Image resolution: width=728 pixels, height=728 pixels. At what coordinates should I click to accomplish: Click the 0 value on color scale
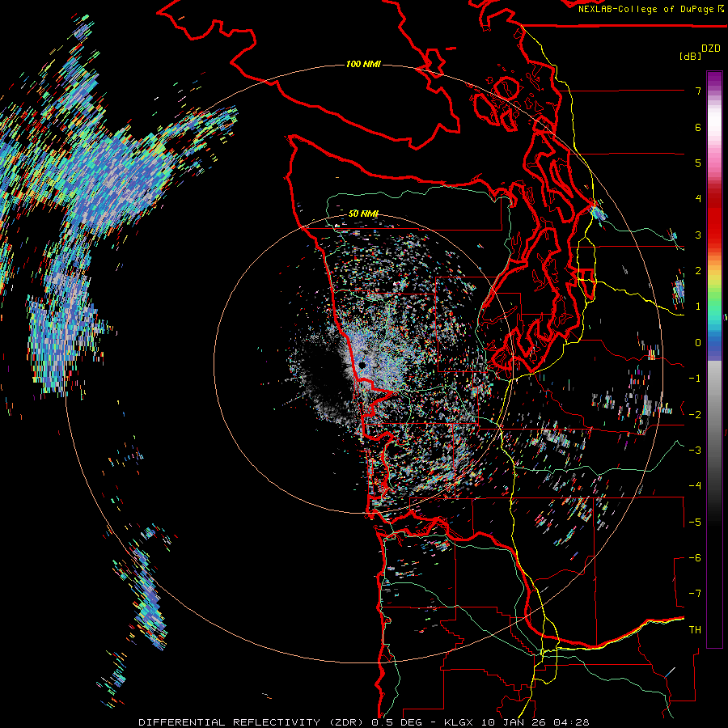tap(698, 343)
